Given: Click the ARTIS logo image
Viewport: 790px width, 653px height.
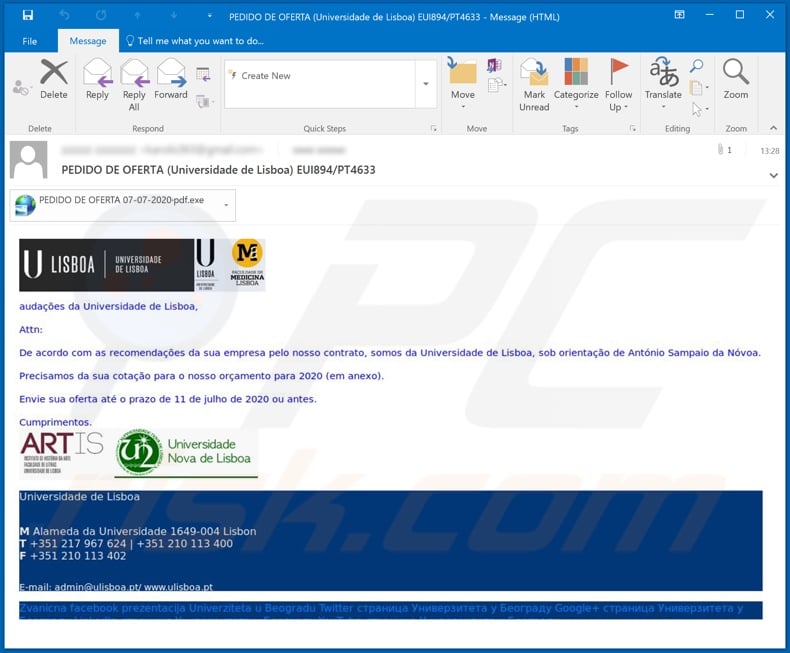Looking at the screenshot, I should [61, 452].
